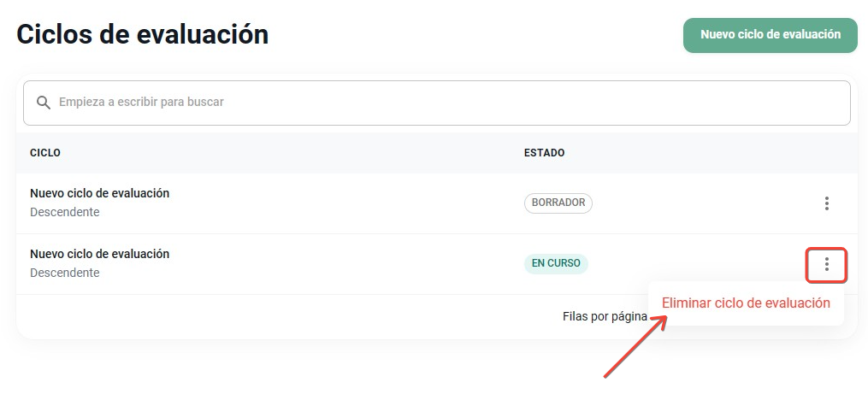The height and width of the screenshot is (394, 868).
Task: Focus the Empieza a escribir para buscar field
Action: 436,103
